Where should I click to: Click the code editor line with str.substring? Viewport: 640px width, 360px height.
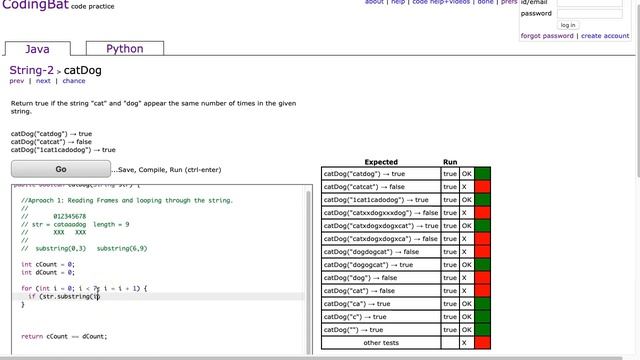click(158, 296)
